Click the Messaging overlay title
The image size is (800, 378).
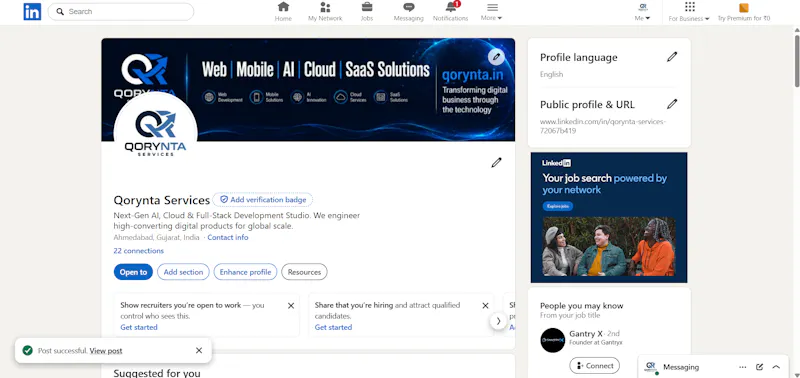[681, 367]
